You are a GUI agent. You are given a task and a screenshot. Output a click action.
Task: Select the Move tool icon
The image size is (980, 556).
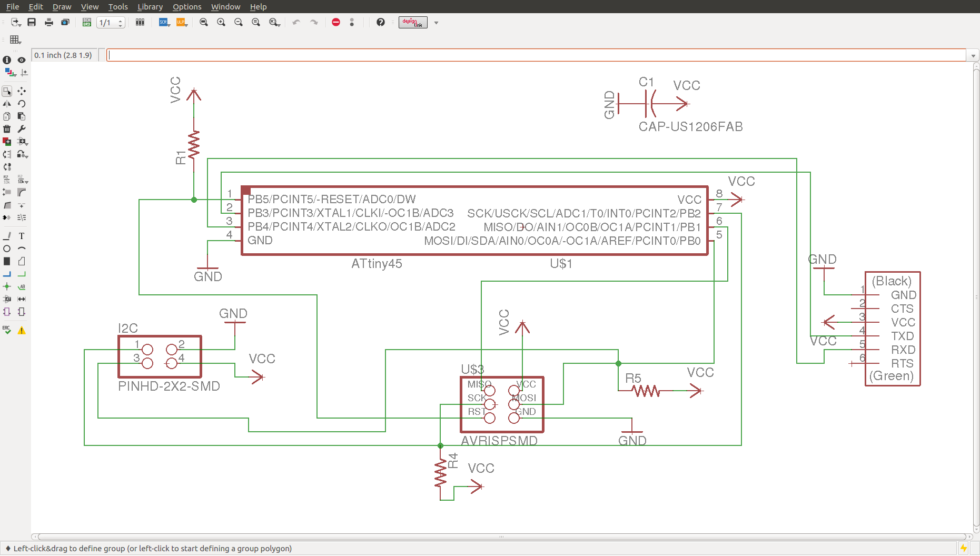(22, 91)
